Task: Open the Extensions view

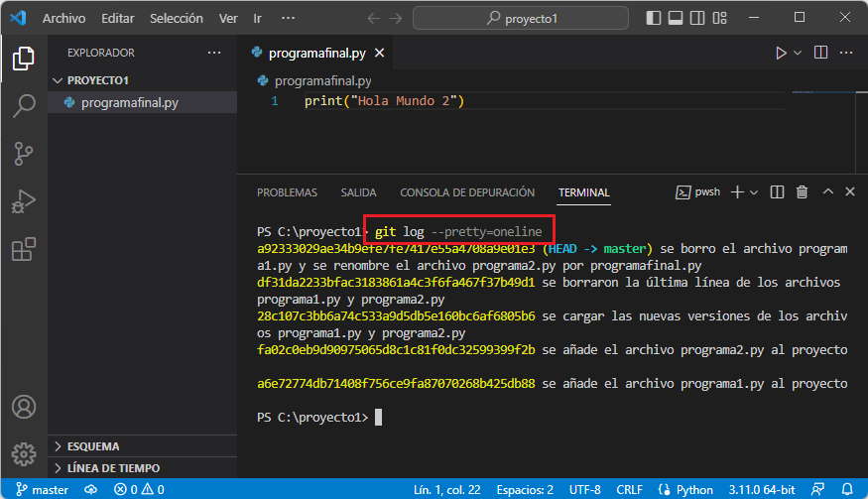Action: pos(23,249)
